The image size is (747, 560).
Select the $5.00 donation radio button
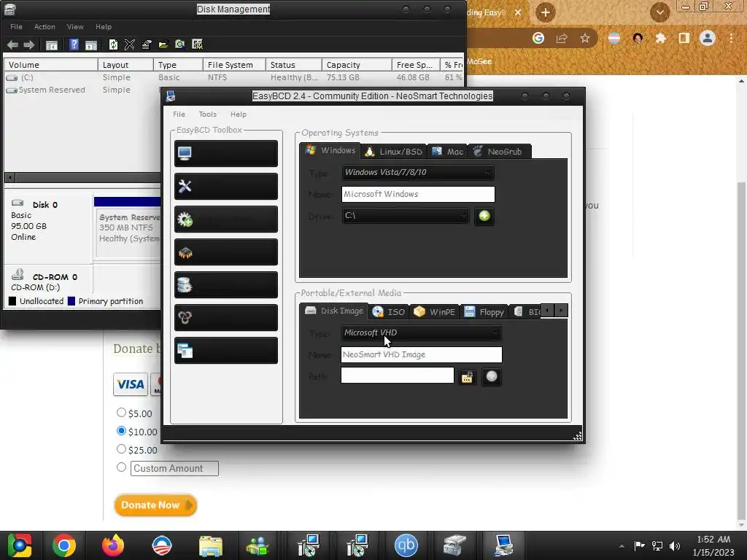point(122,413)
